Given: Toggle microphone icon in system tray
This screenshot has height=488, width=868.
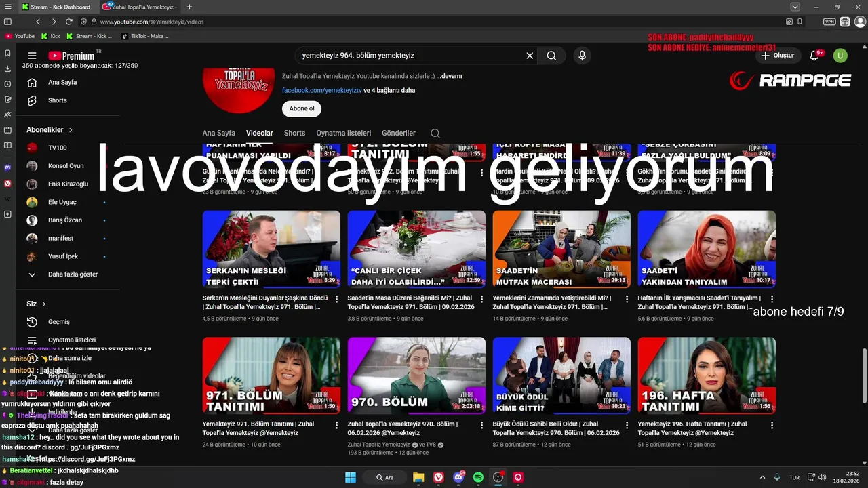Looking at the screenshot, I should click(777, 477).
